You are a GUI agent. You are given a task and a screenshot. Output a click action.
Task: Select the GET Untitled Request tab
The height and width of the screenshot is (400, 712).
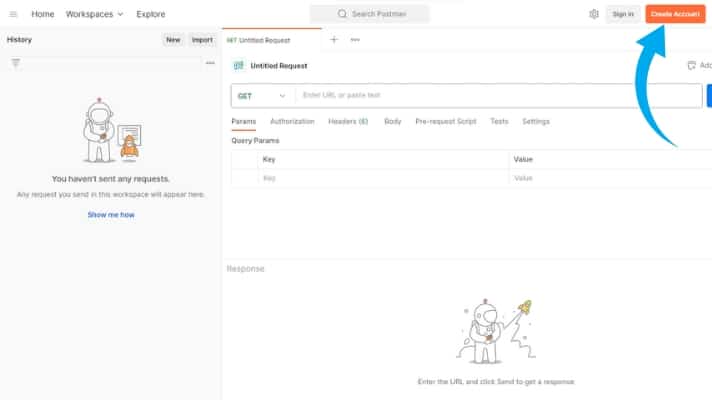(272, 40)
